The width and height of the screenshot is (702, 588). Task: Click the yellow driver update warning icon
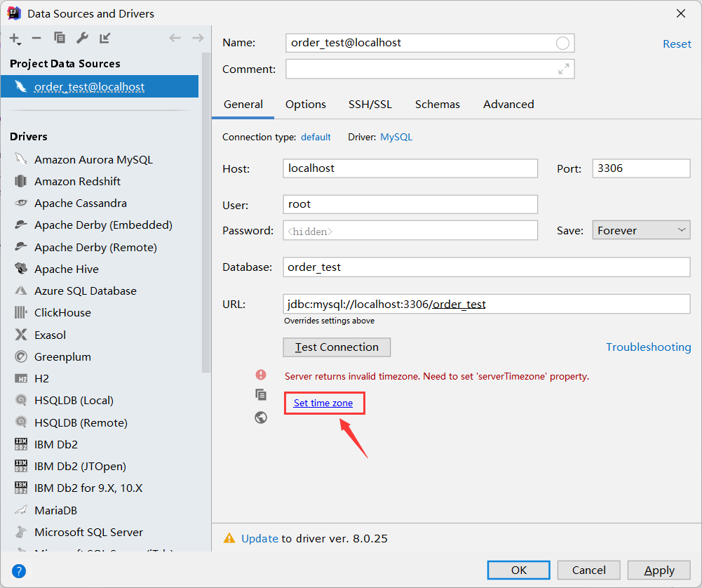point(229,538)
